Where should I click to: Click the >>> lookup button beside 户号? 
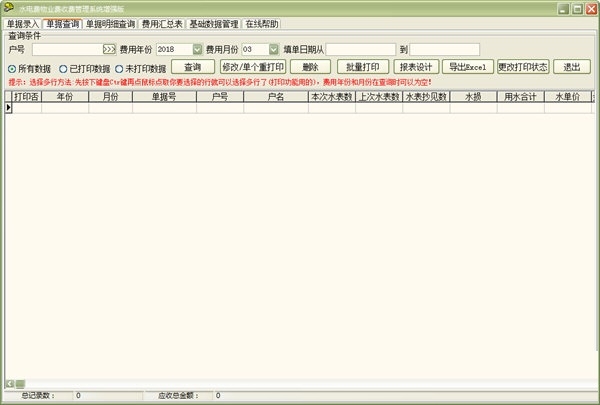[x=109, y=49]
